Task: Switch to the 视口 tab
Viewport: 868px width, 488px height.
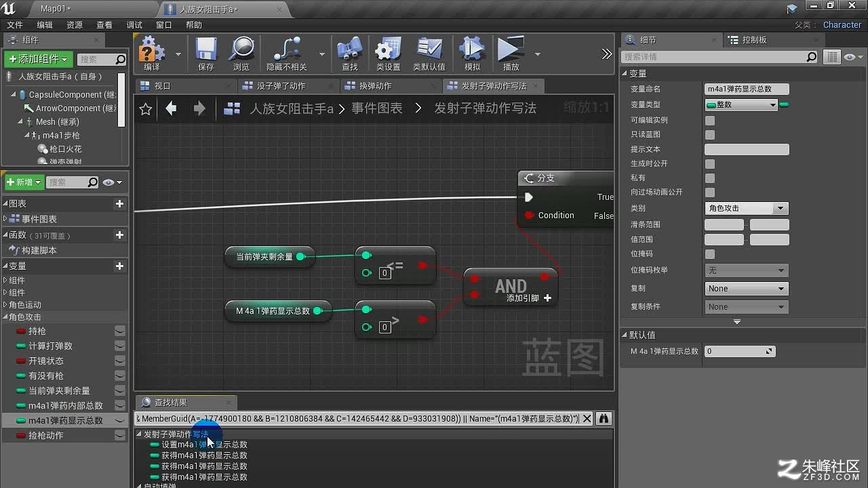Action: [163, 86]
